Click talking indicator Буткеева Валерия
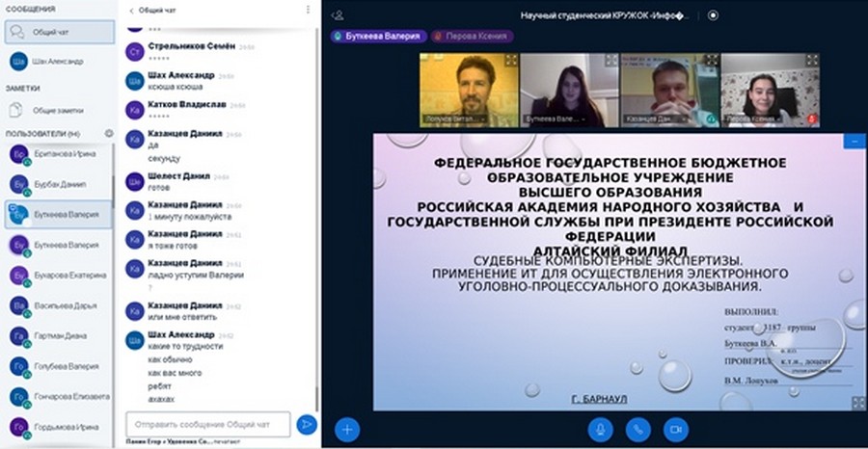868x449 pixels. (377, 36)
